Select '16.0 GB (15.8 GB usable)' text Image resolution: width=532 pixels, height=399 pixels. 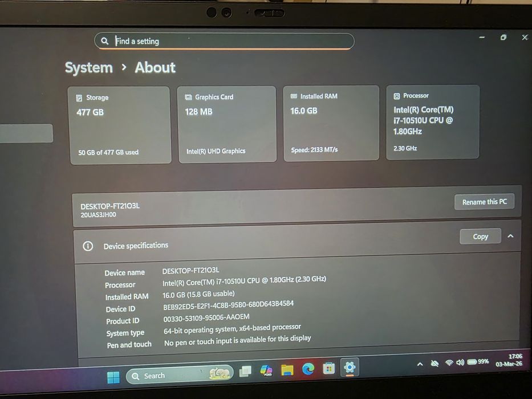(x=198, y=294)
